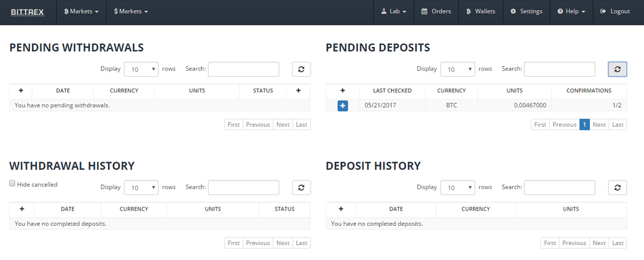Viewport: 644px width, 260px height.
Task: Refresh the Withdrawal History table
Action: click(301, 187)
